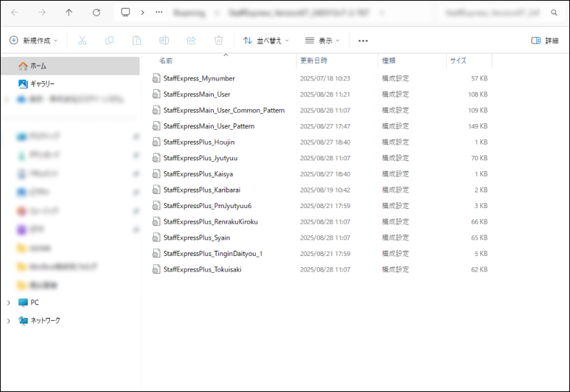Select file name StaffExpressPlus_Kaisya
This screenshot has width=570, height=392.
198,174
